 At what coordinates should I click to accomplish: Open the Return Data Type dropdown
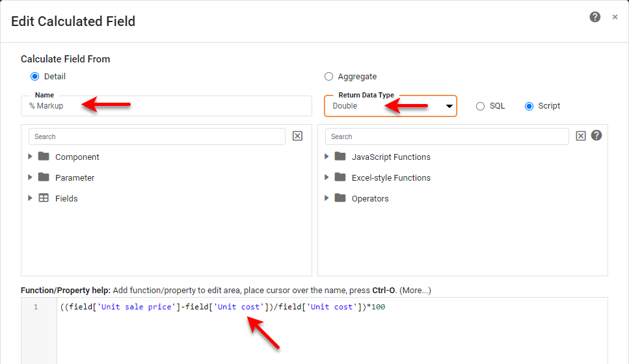click(x=390, y=106)
